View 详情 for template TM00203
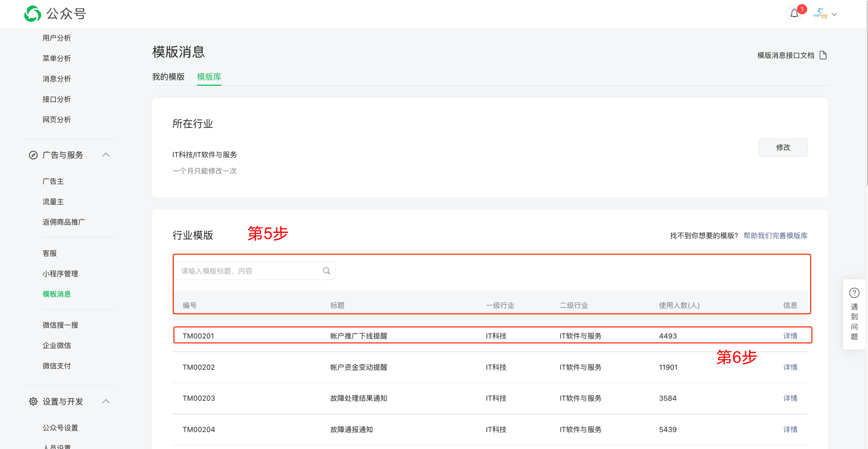Screen dimensions: 868x449 point(790,398)
